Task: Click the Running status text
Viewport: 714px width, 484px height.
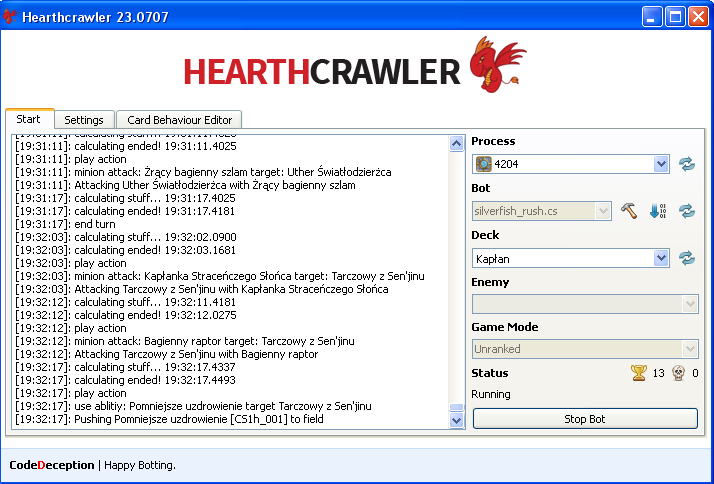Action: click(491, 394)
